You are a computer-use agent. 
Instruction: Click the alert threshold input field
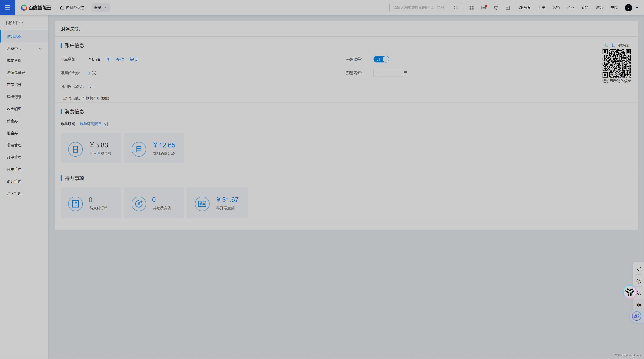point(388,73)
